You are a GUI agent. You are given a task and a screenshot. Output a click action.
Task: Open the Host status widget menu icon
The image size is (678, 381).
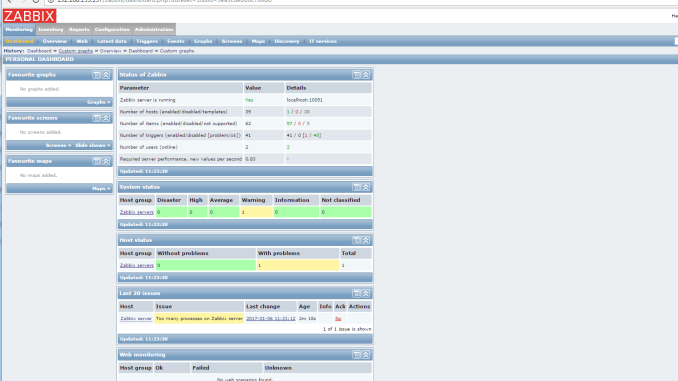coord(356,240)
